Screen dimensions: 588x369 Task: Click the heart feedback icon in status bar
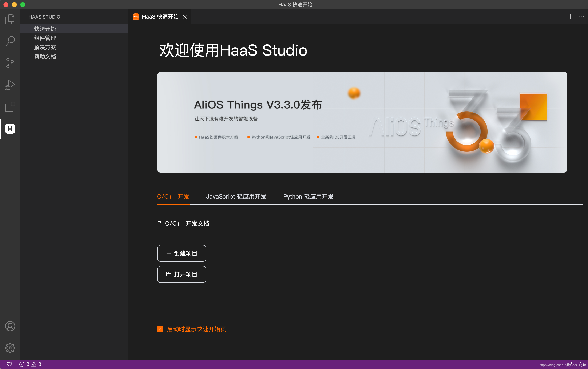tap(9, 364)
